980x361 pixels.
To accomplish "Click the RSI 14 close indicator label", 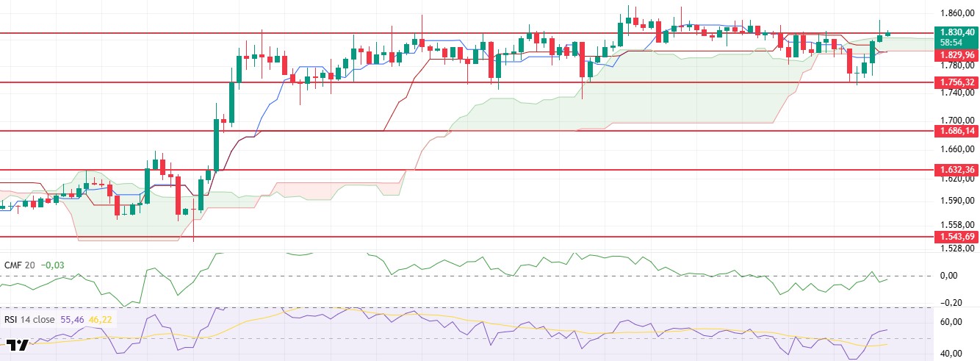I will pyautogui.click(x=33, y=320).
